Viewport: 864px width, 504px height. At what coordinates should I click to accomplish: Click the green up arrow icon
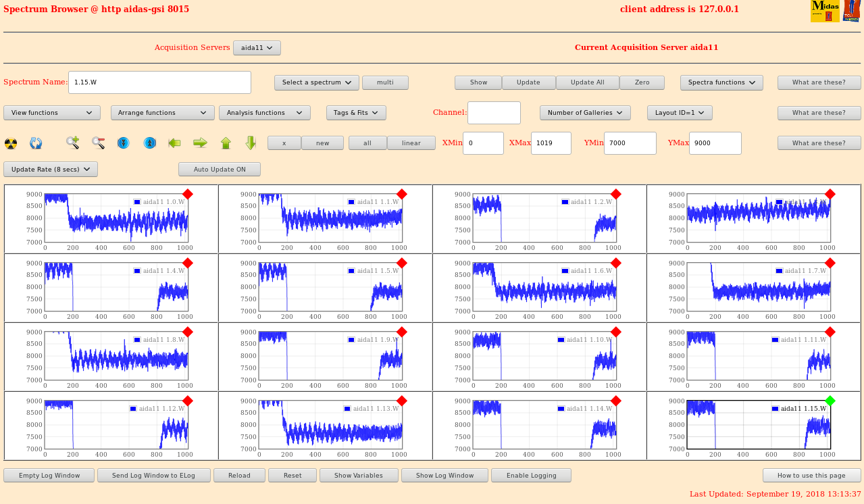point(226,143)
